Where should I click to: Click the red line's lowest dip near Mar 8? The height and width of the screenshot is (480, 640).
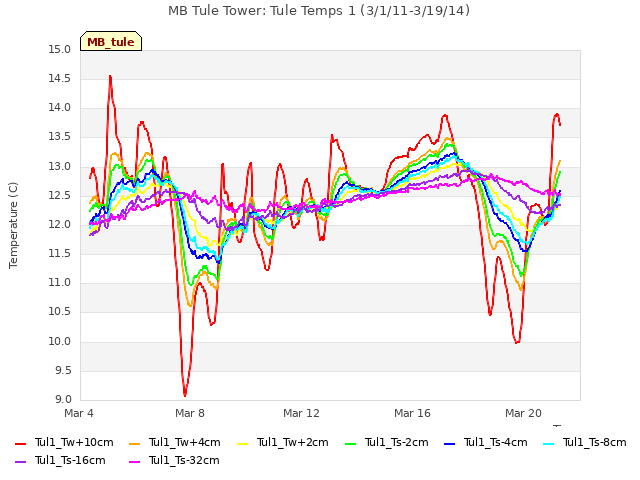tap(185, 395)
